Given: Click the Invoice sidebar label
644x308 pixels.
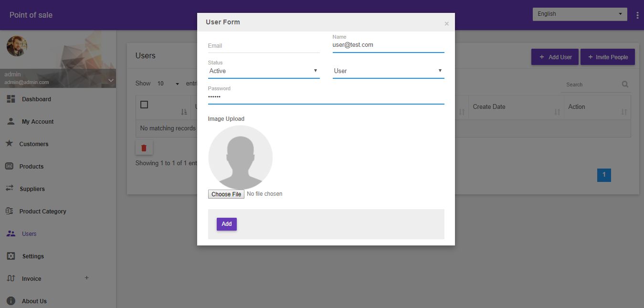Looking at the screenshot, I should click(x=32, y=278).
